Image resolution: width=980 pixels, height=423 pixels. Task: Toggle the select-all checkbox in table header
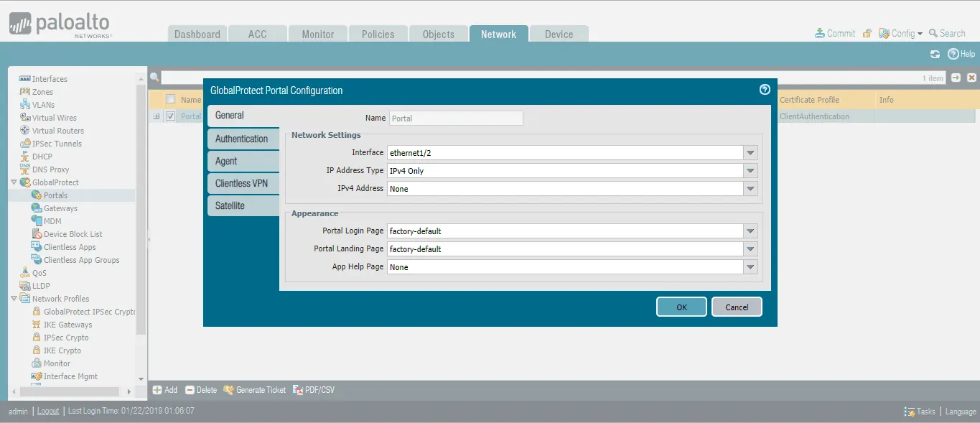(x=171, y=100)
